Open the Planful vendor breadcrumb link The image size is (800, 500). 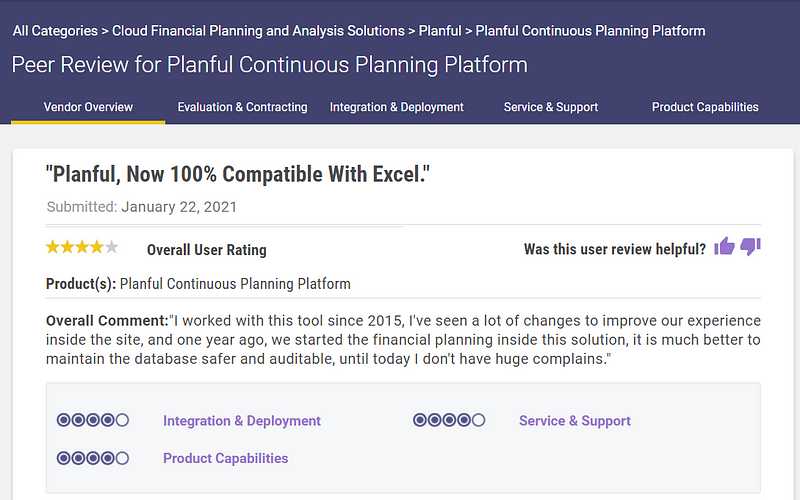point(440,31)
